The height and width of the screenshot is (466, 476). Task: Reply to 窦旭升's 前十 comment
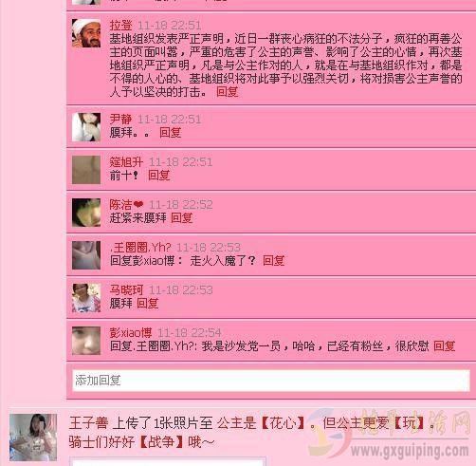pos(159,176)
